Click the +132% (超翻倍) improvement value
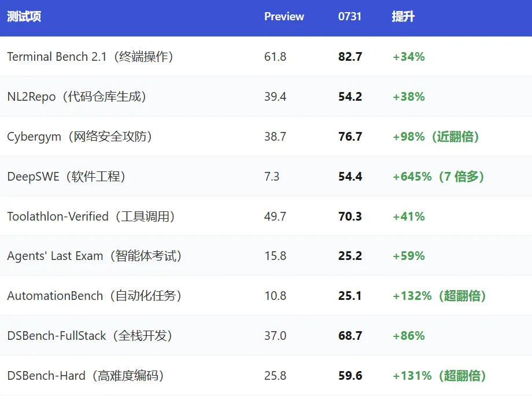 (439, 296)
